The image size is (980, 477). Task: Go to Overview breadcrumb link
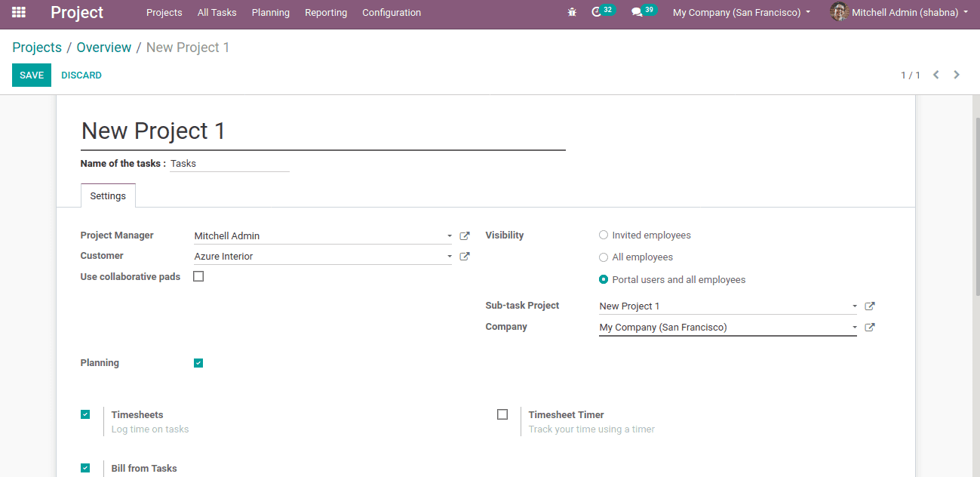(x=104, y=48)
